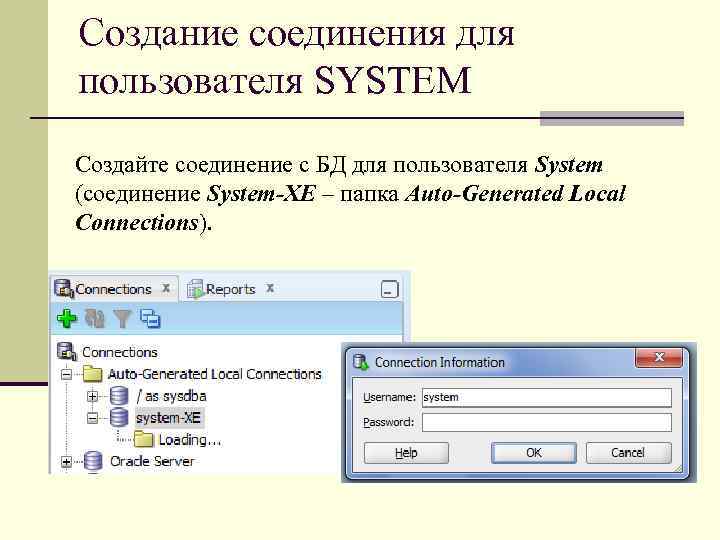Click the database icon beside system-XE

[x=119, y=417]
